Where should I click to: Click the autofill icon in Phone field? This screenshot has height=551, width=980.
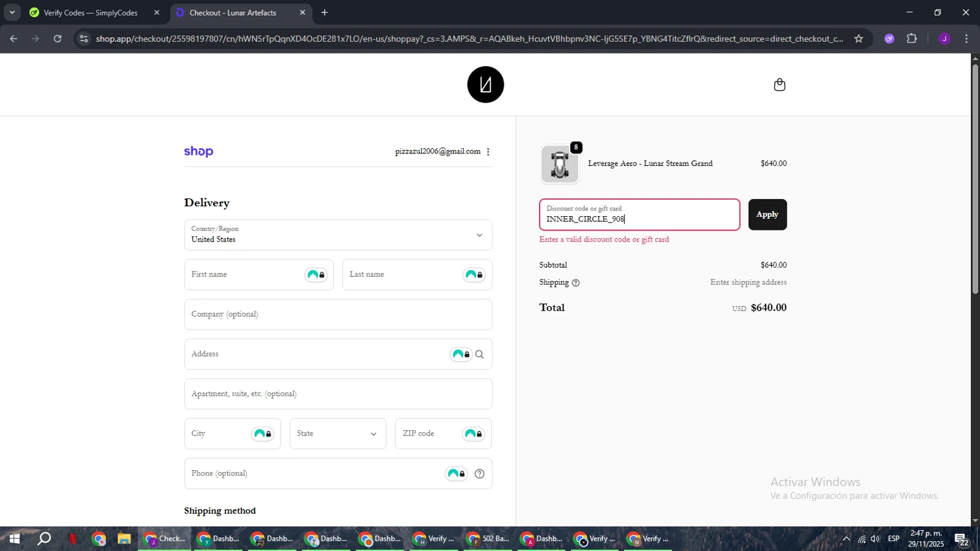457,474
